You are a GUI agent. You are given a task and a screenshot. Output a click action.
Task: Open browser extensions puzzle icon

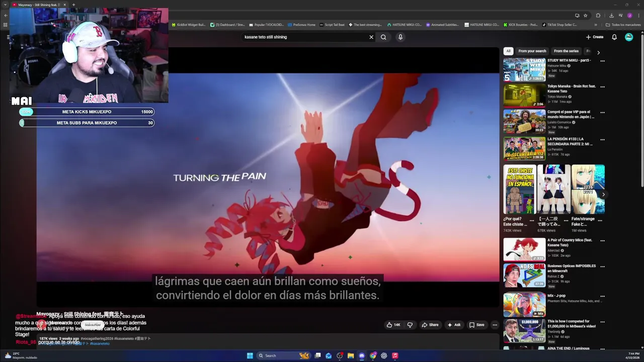pyautogui.click(x=598, y=15)
